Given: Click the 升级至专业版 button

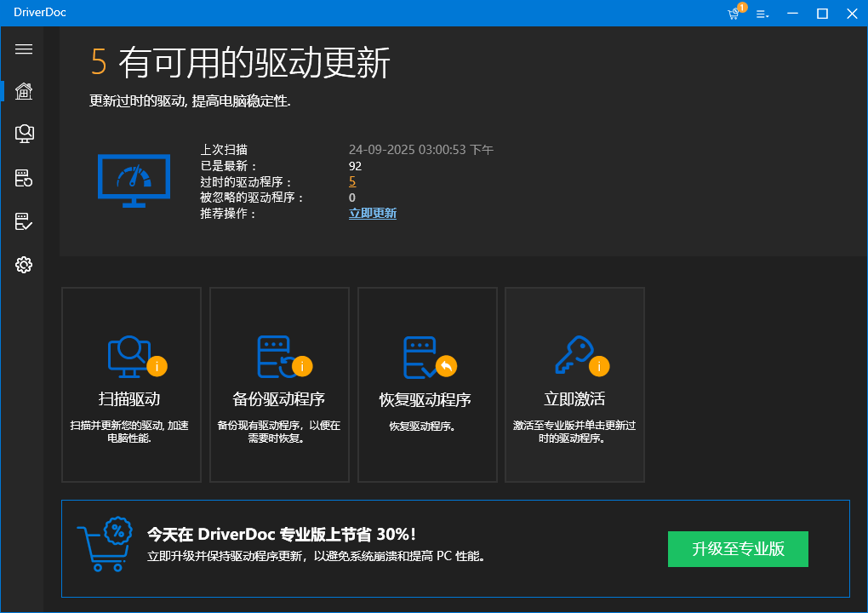Looking at the screenshot, I should click(738, 549).
